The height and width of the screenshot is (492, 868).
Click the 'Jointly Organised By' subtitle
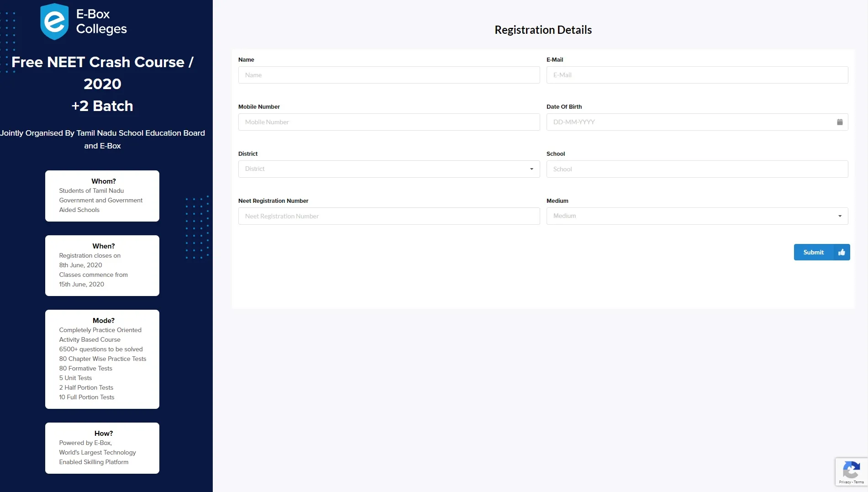click(x=102, y=139)
